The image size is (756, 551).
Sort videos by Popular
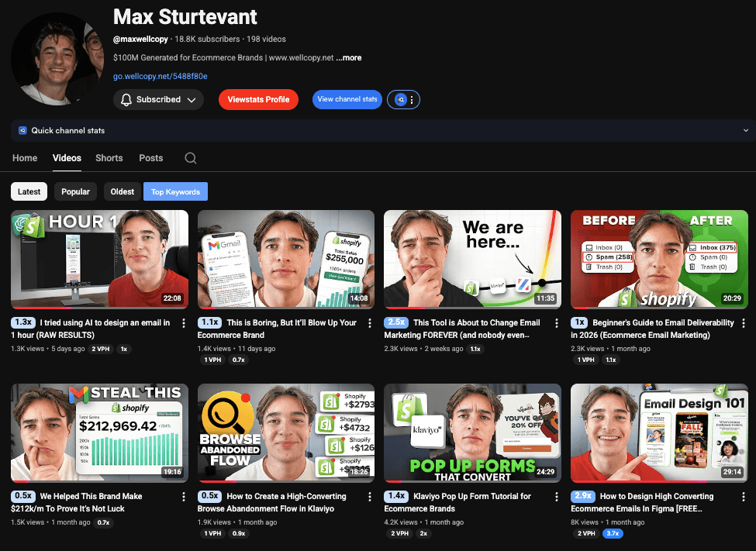tap(75, 191)
